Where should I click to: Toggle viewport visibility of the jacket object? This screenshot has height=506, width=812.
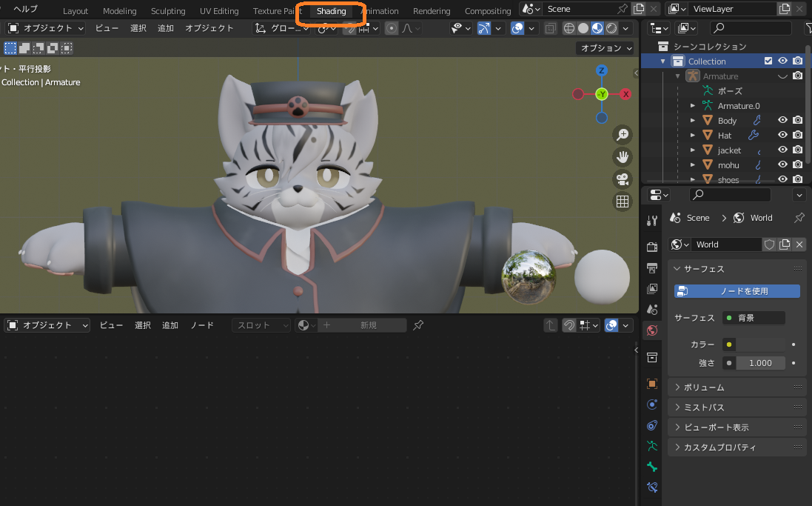click(782, 150)
